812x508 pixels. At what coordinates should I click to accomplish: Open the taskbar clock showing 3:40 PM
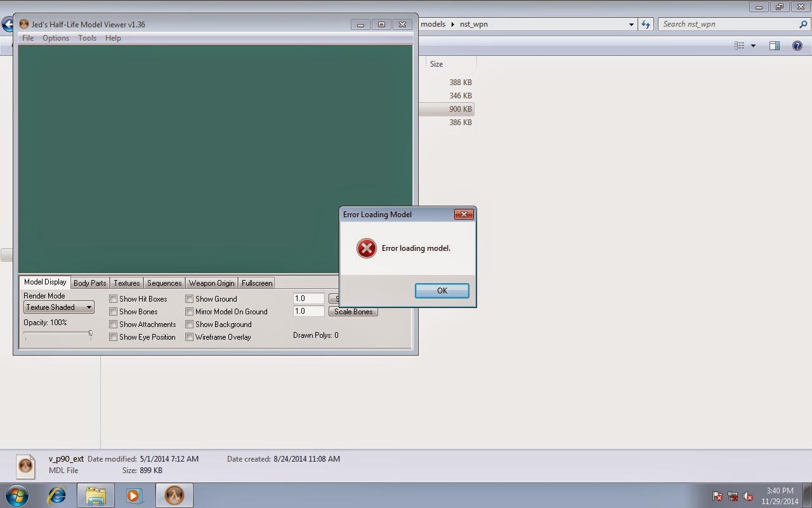point(780,496)
